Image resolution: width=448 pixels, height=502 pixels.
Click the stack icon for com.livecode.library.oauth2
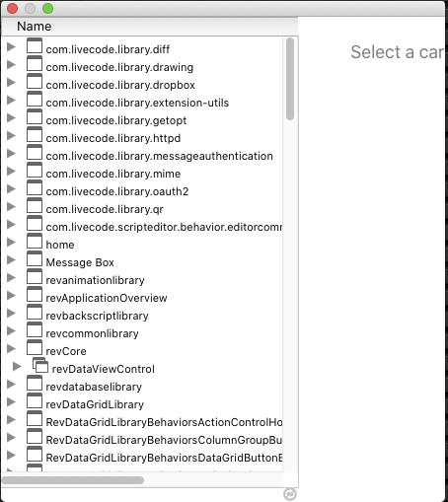(x=35, y=187)
